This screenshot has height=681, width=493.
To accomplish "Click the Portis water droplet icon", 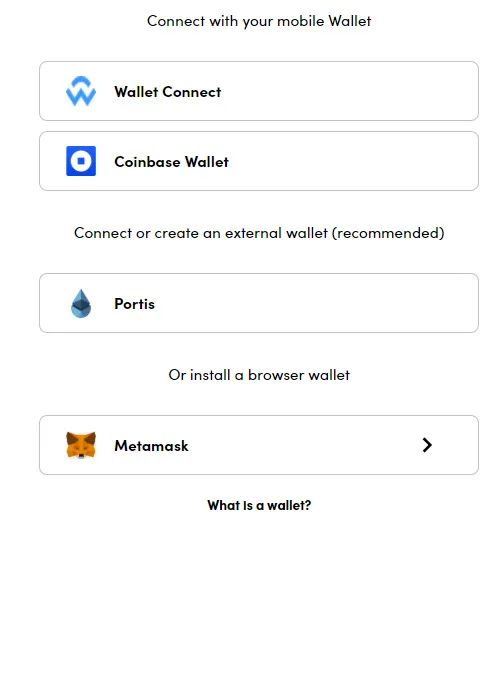I will pos(81,303).
